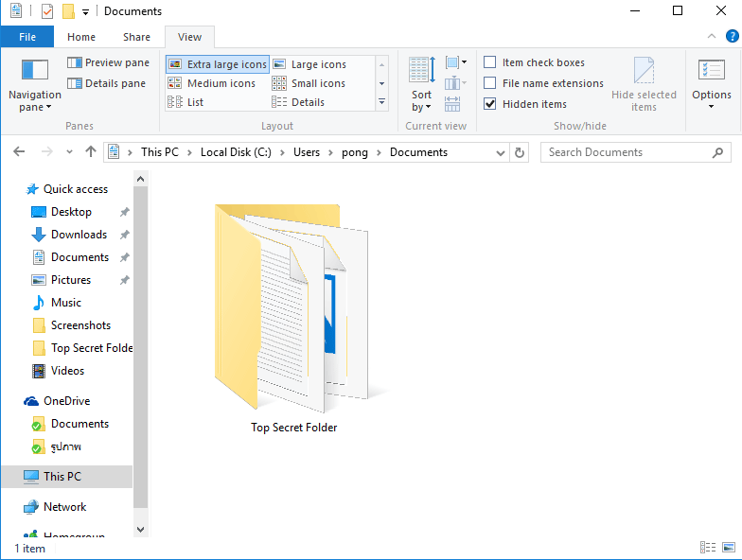Click Users breadcrumb in address bar
This screenshot has height=560, width=742.
[x=307, y=152]
